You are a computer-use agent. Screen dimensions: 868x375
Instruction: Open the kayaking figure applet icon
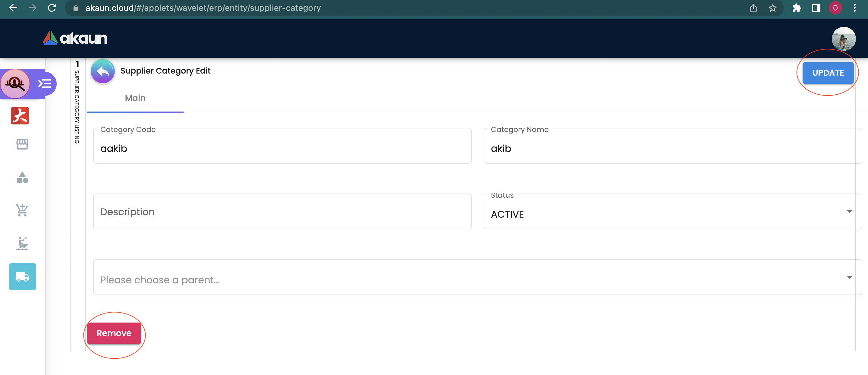(22, 243)
